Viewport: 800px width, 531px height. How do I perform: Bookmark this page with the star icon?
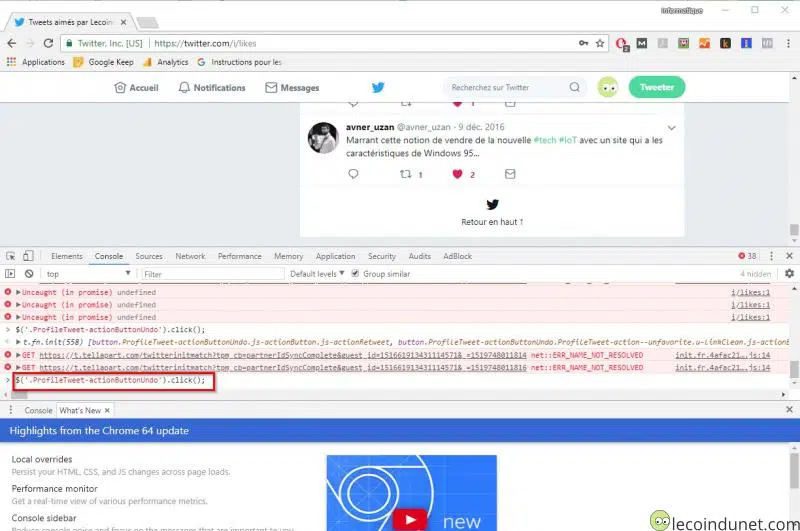600,43
